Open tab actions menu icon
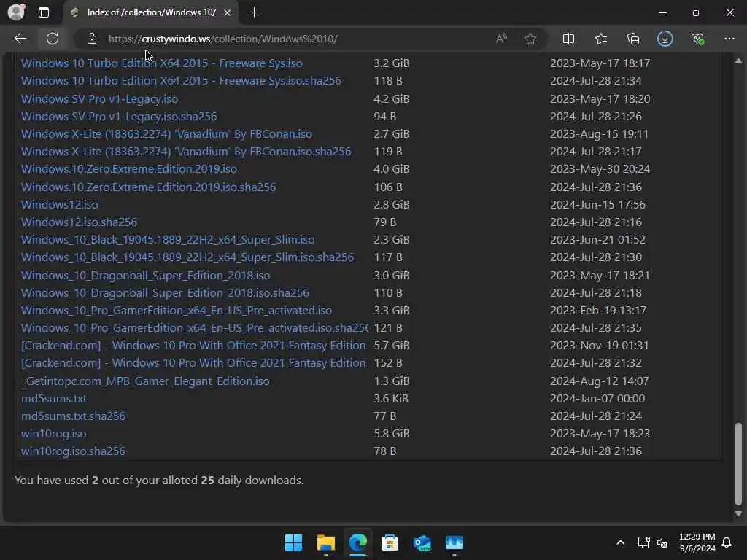 click(43, 12)
